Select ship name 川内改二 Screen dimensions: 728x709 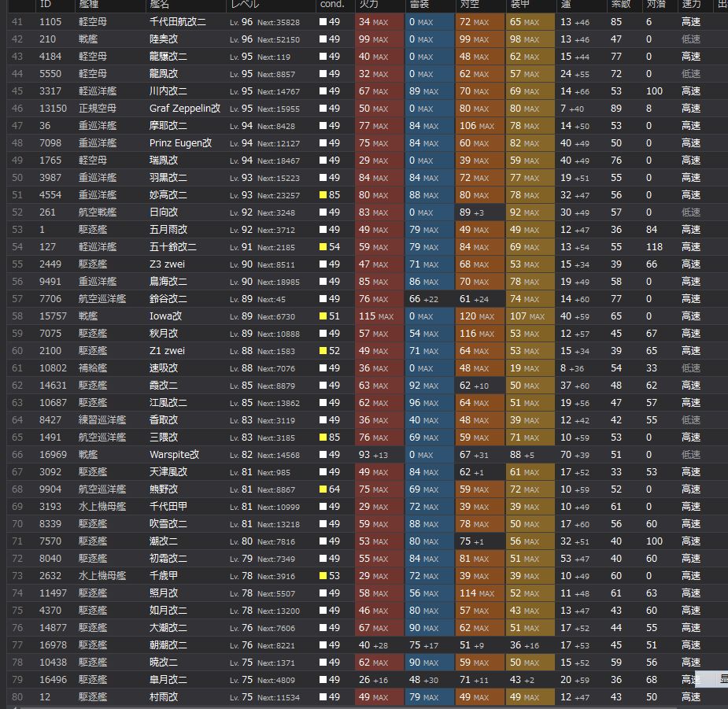pos(168,91)
